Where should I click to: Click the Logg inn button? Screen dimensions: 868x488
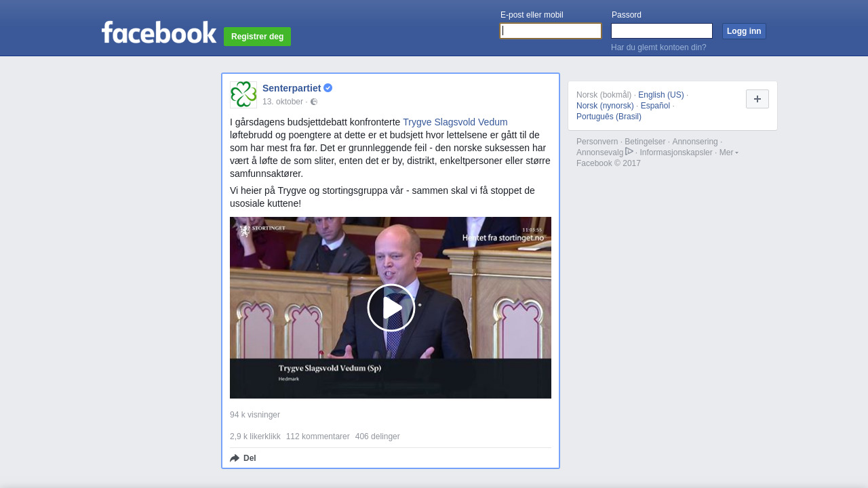744,31
